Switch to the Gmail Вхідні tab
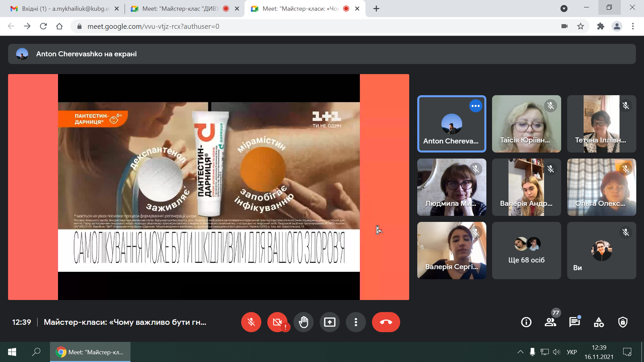 [64, 9]
